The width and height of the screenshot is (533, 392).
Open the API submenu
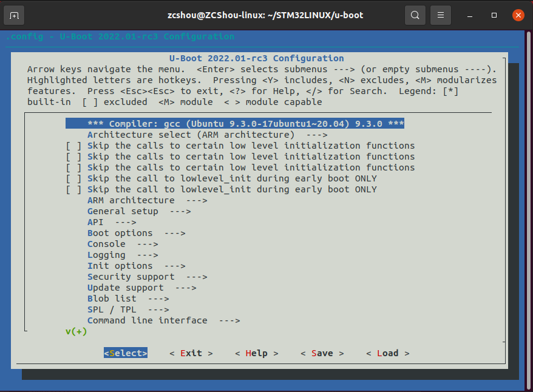pyautogui.click(x=112, y=222)
